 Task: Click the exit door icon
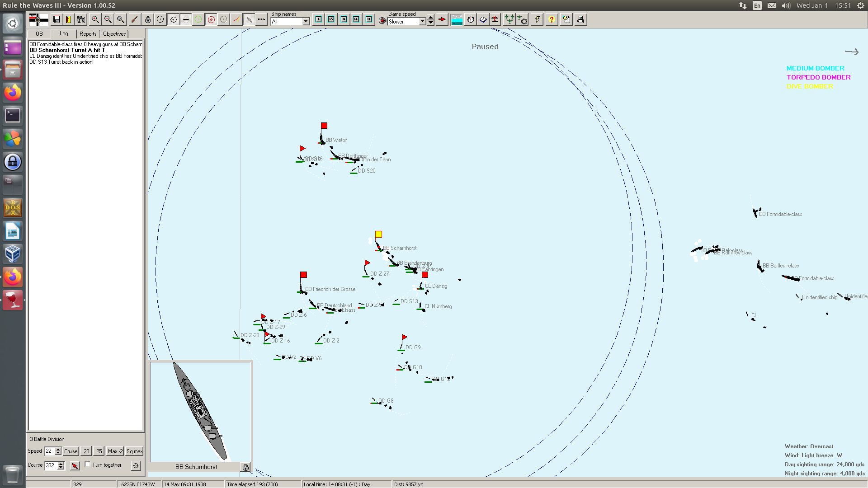(x=69, y=19)
